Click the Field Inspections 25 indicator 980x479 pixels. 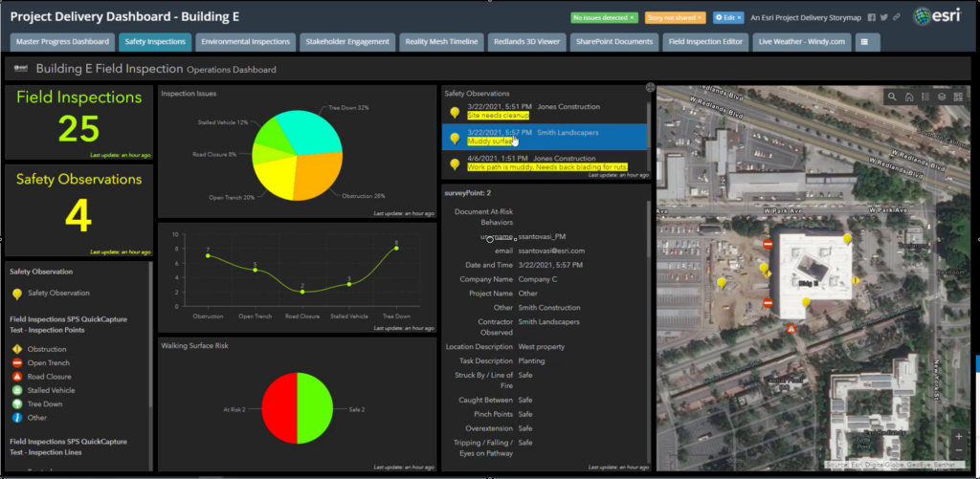pyautogui.click(x=78, y=122)
